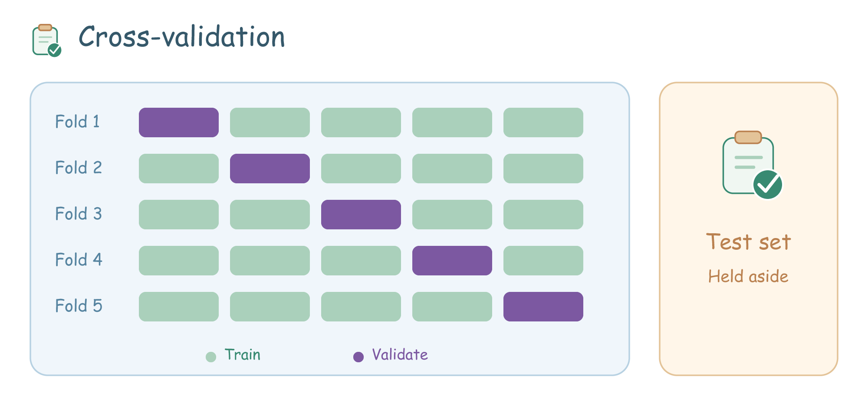Click the green Train legend dot

pos(211,357)
